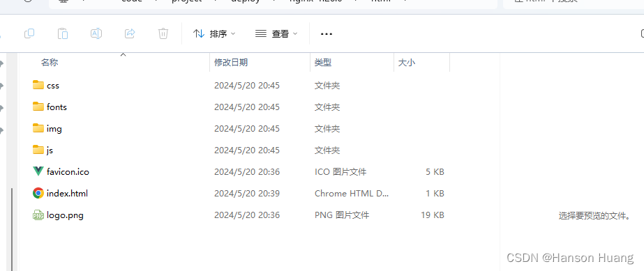This screenshot has width=644, height=271.
Task: Sort by the 类型 column header
Action: (x=323, y=62)
